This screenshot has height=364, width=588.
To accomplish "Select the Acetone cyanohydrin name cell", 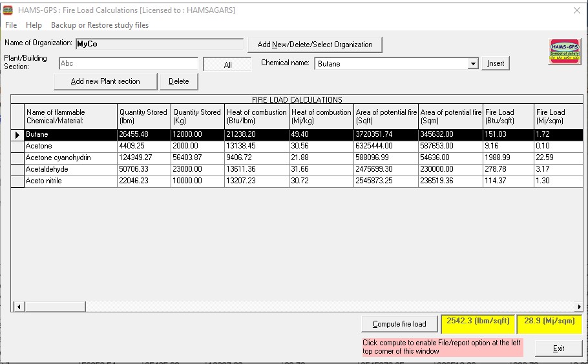I will [70, 157].
